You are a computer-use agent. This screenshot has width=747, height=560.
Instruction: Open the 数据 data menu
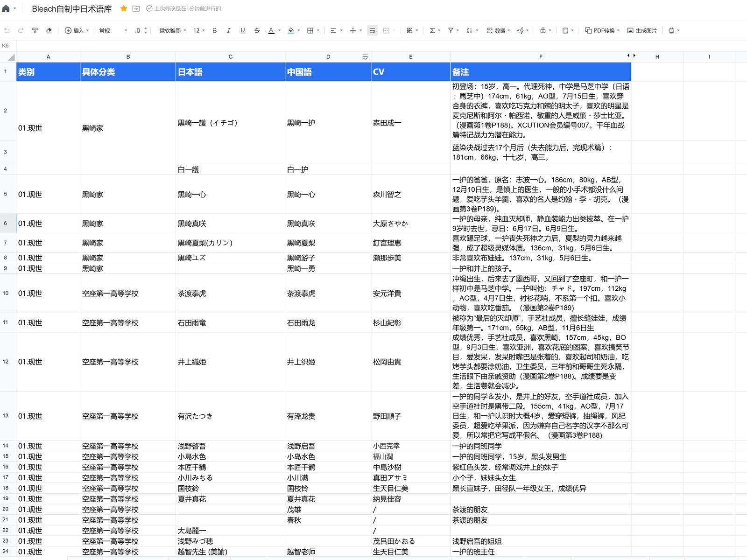point(498,30)
